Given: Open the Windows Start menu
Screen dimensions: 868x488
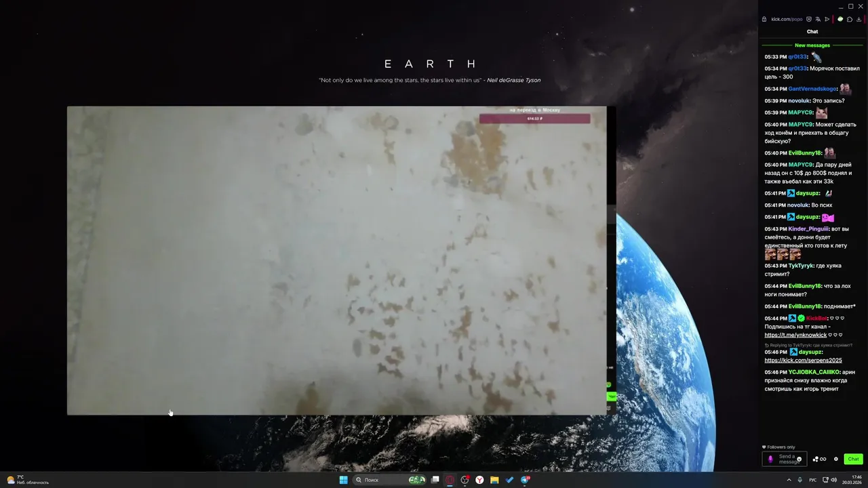Looking at the screenshot, I should coord(344,480).
